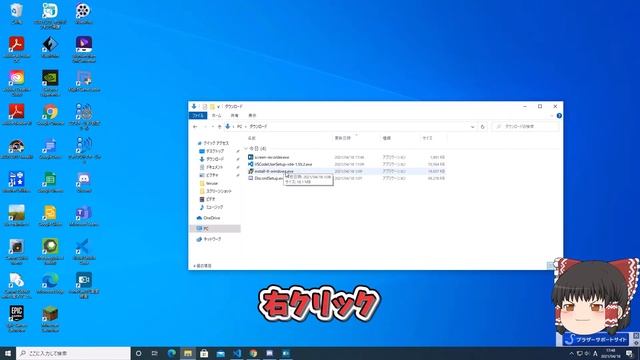Viewport: 640px width, 360px height.
Task: Open Mail app from the taskbar
Action: coord(220,353)
